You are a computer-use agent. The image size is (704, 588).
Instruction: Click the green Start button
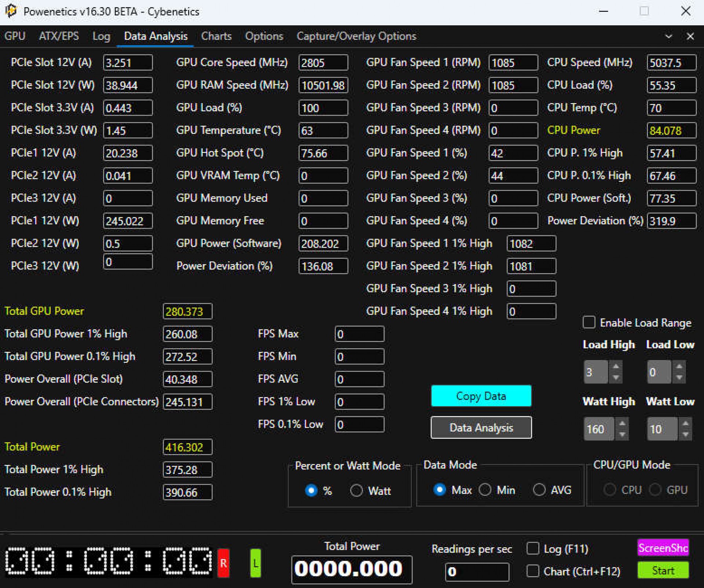(x=663, y=570)
